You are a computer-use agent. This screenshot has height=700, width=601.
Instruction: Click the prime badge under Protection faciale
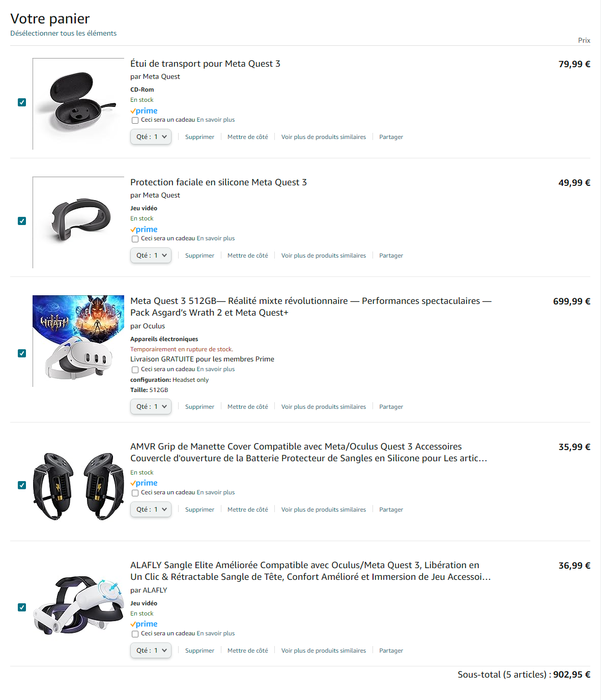point(144,230)
